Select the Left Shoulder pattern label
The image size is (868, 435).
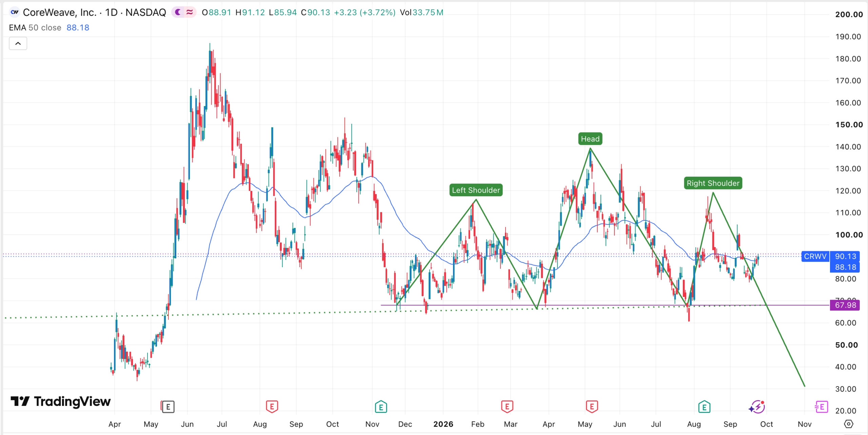(476, 190)
